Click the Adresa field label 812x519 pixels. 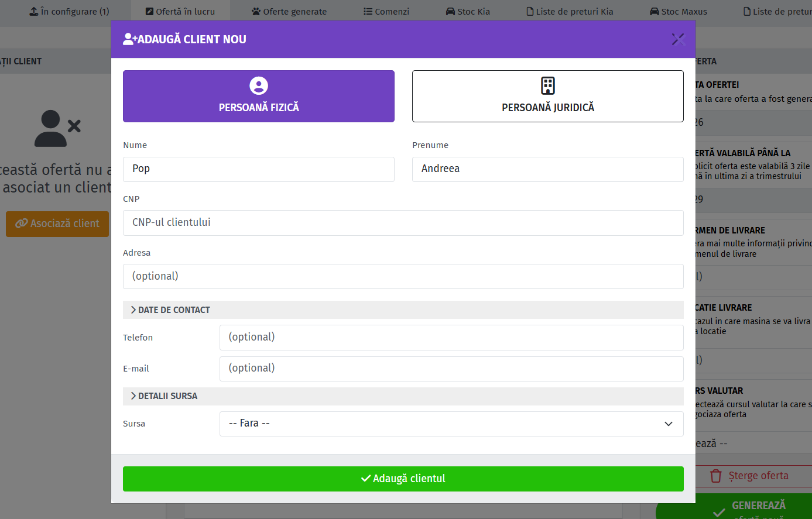pyautogui.click(x=136, y=253)
